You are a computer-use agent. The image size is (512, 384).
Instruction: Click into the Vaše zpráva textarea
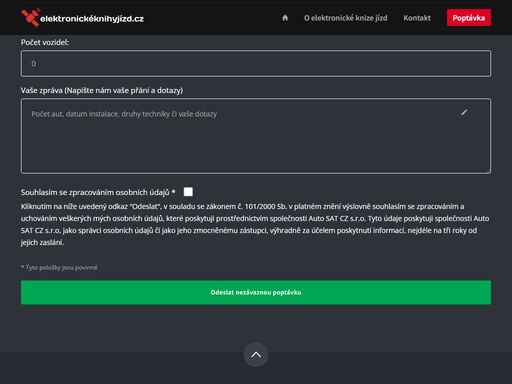coord(256,136)
